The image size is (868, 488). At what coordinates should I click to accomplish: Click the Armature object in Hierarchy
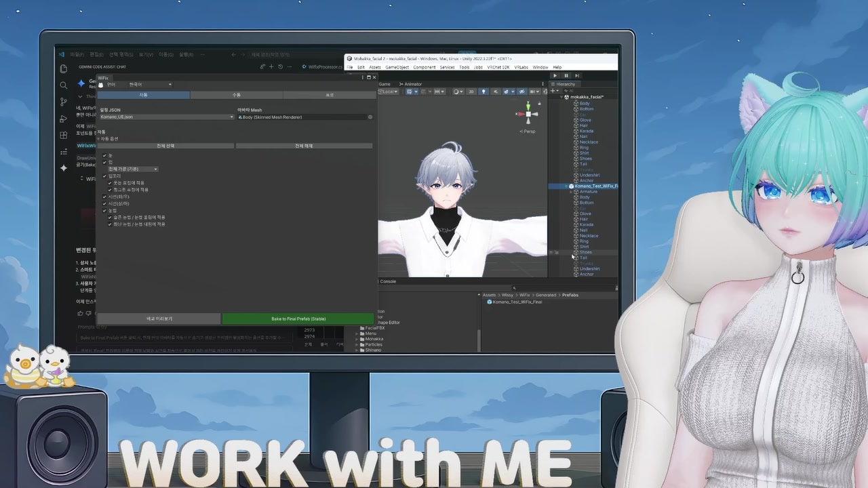[x=588, y=192]
